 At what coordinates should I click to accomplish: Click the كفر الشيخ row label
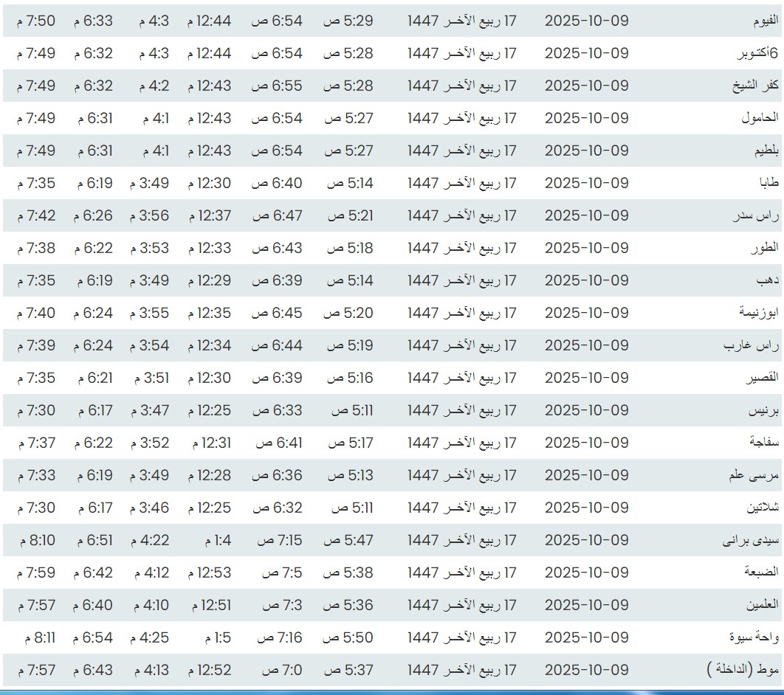pyautogui.click(x=754, y=86)
